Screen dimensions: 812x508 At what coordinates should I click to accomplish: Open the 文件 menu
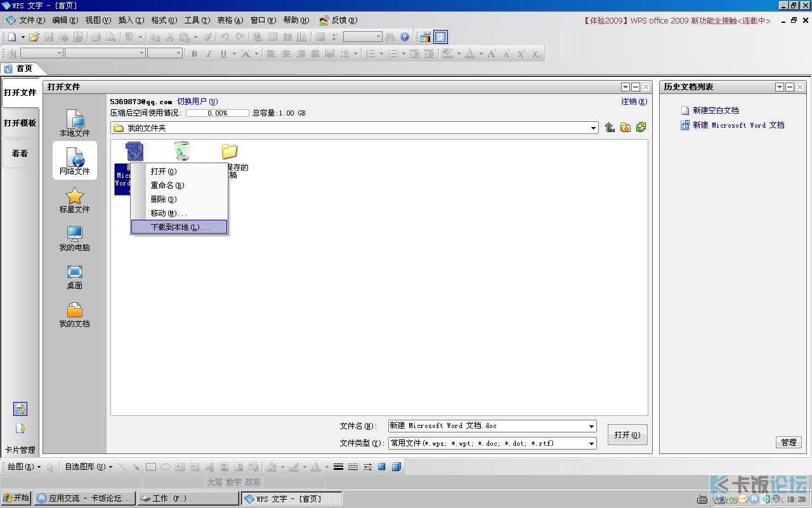point(32,20)
